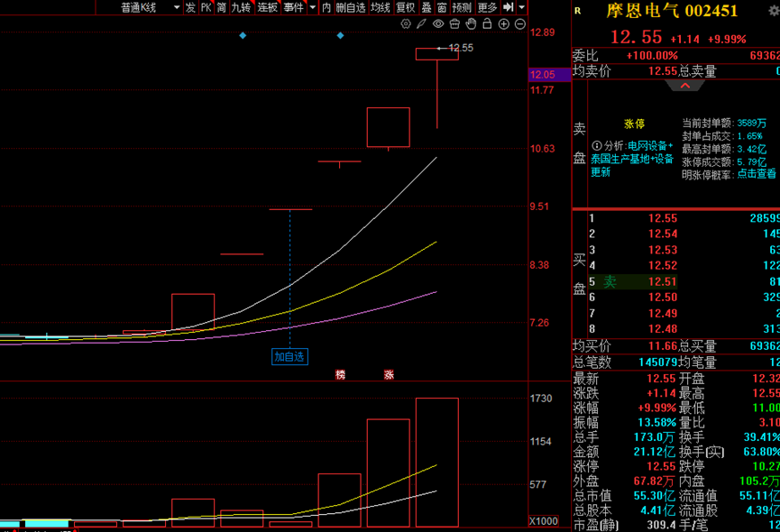Open the 电网设备+泰国生产基地 analysis link

[632, 159]
